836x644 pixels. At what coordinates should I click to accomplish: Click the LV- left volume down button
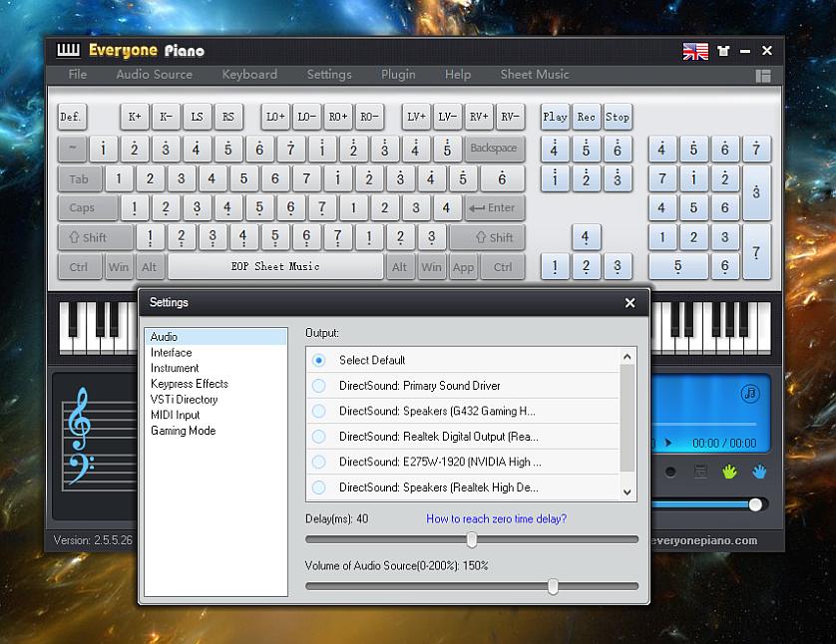tap(447, 117)
